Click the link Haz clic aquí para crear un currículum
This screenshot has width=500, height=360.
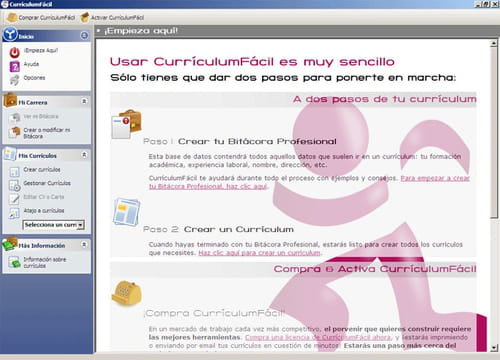259,253
